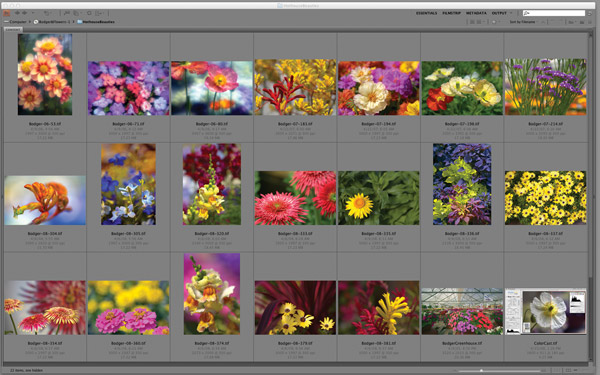
Task: Go forward with the right arrow
Action: click(24, 13)
